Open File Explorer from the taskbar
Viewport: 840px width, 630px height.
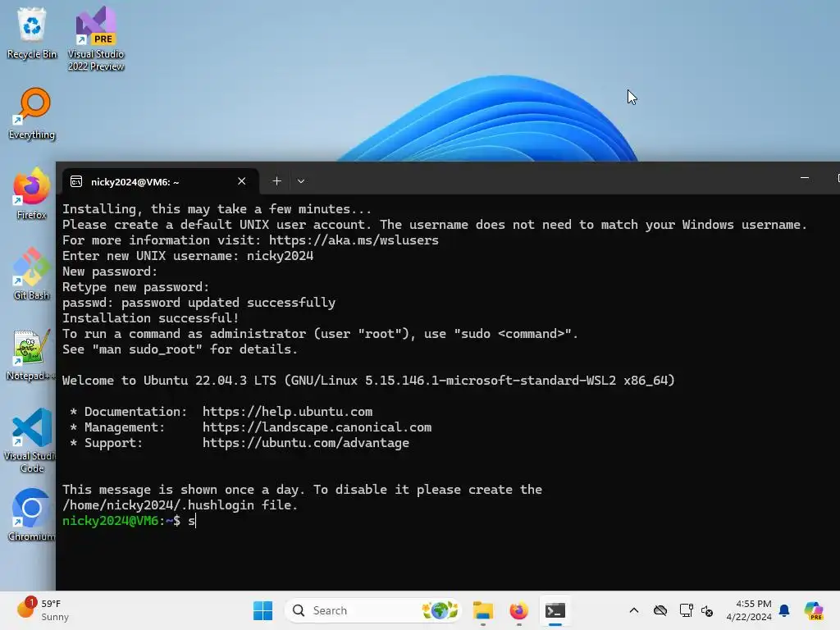(x=482, y=610)
